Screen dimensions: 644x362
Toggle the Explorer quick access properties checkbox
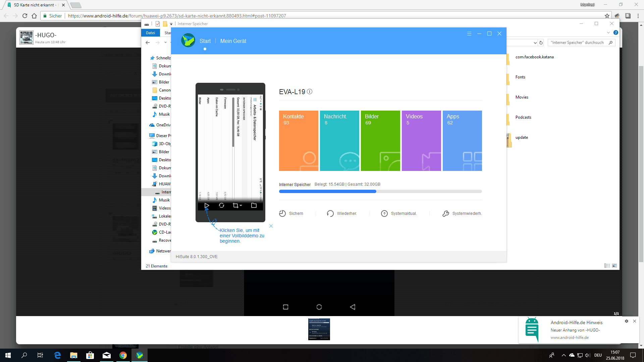pos(158,24)
